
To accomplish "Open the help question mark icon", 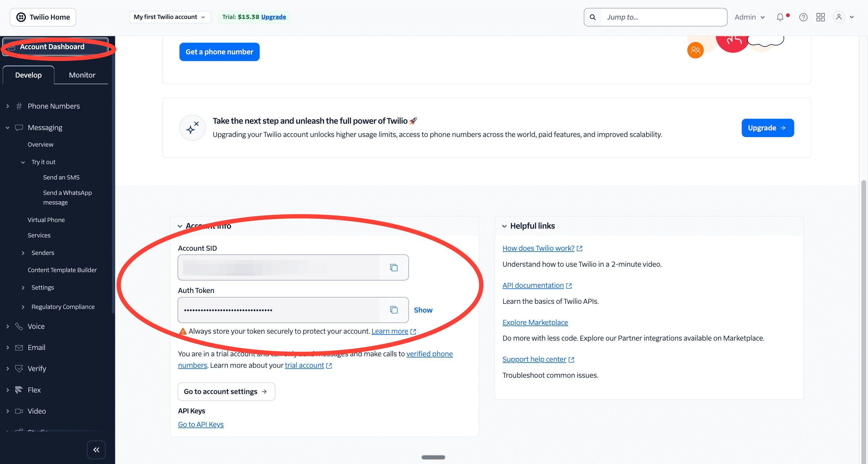I will click(x=803, y=17).
